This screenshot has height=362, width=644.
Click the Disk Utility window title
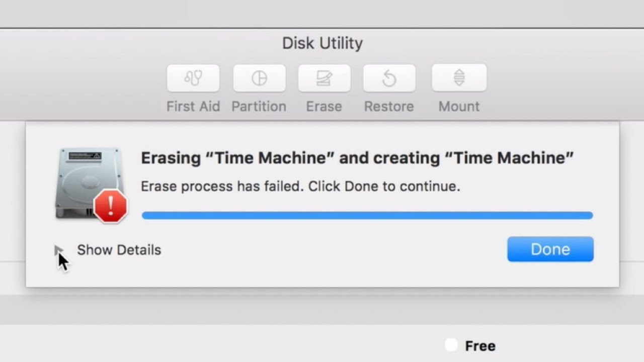click(x=322, y=43)
